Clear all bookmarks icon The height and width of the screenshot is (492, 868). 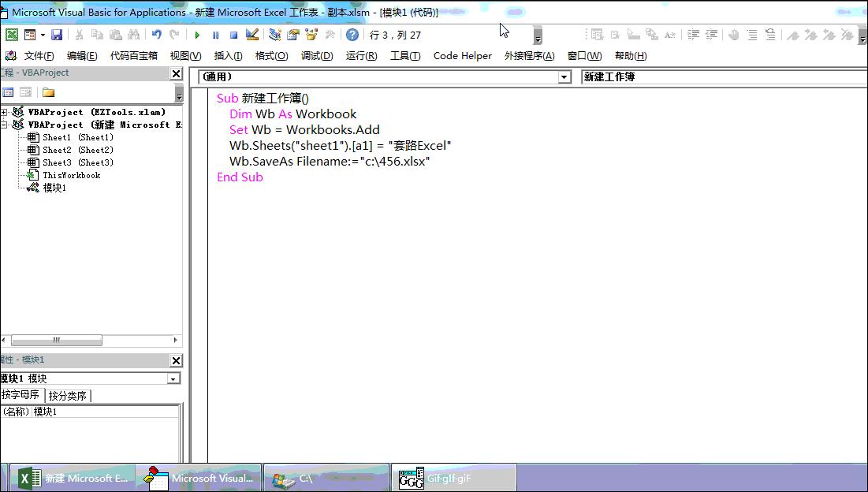tap(847, 35)
